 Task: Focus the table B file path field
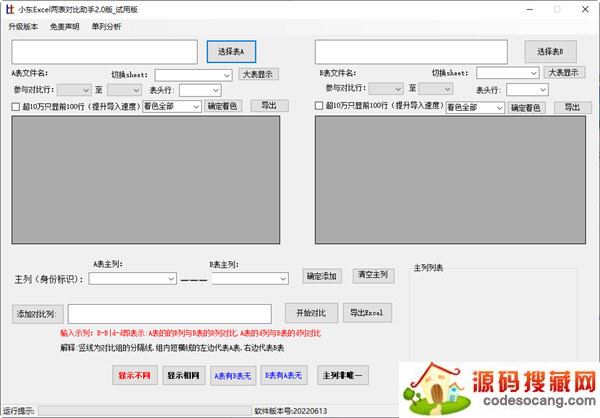pos(411,52)
